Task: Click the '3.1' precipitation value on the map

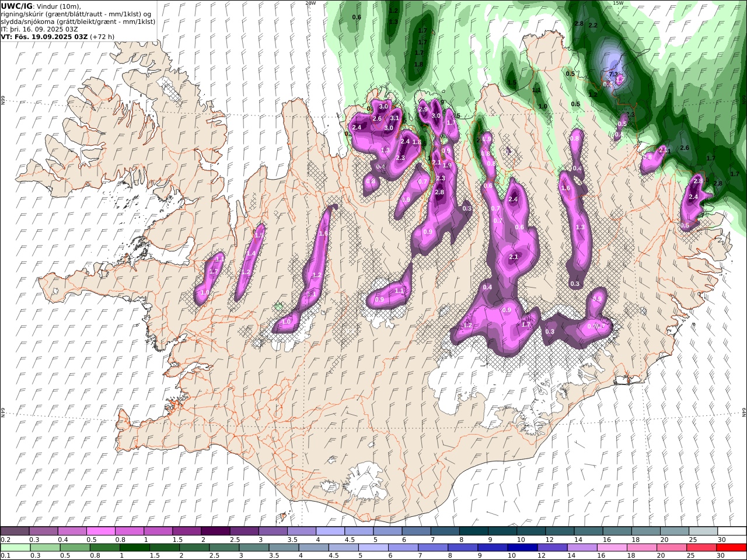Action: tap(395, 118)
